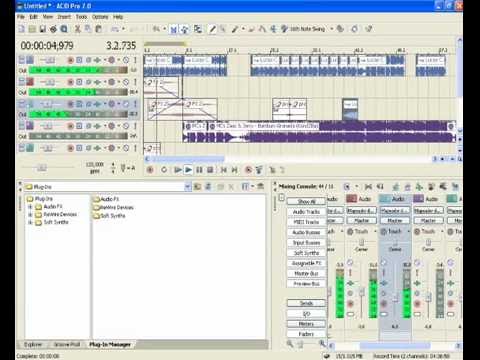
Task: Click the Input Busses button in mixer
Action: click(306, 243)
